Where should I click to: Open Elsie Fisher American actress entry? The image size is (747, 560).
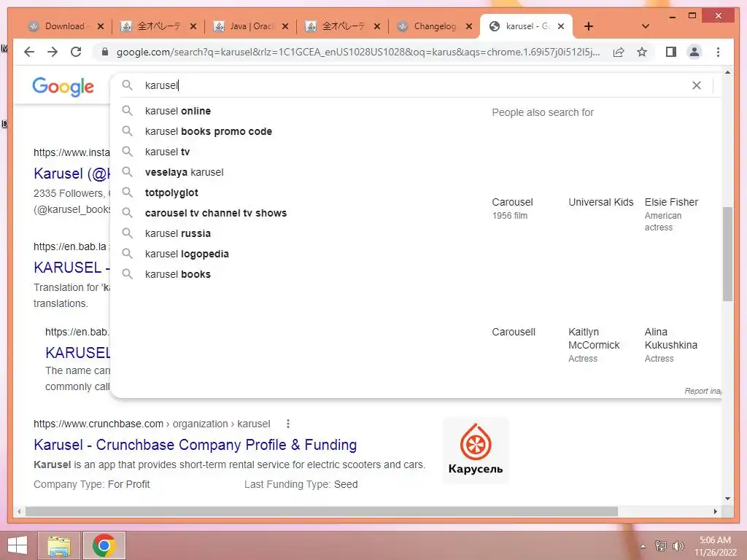point(671,214)
